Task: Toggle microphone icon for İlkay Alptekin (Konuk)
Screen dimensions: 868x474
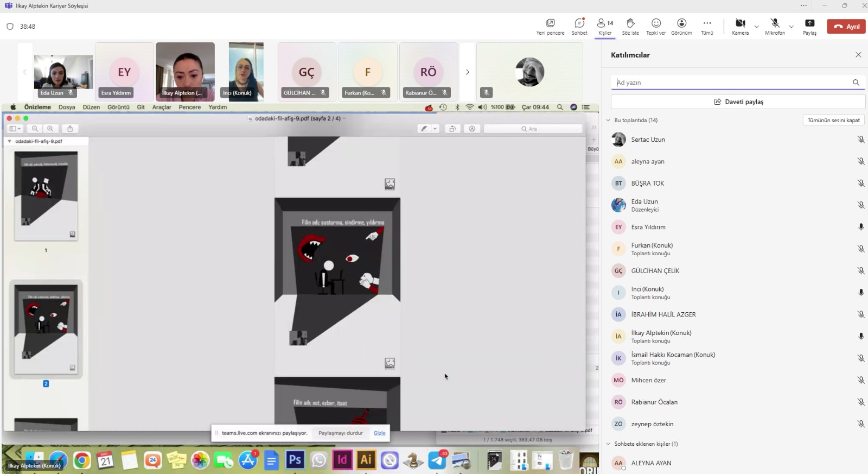Action: point(860,336)
